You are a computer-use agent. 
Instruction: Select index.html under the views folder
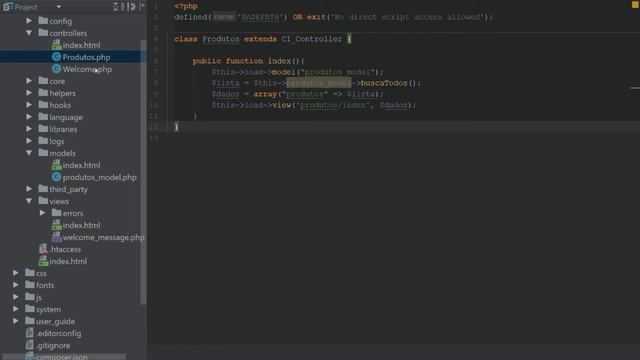(82, 225)
